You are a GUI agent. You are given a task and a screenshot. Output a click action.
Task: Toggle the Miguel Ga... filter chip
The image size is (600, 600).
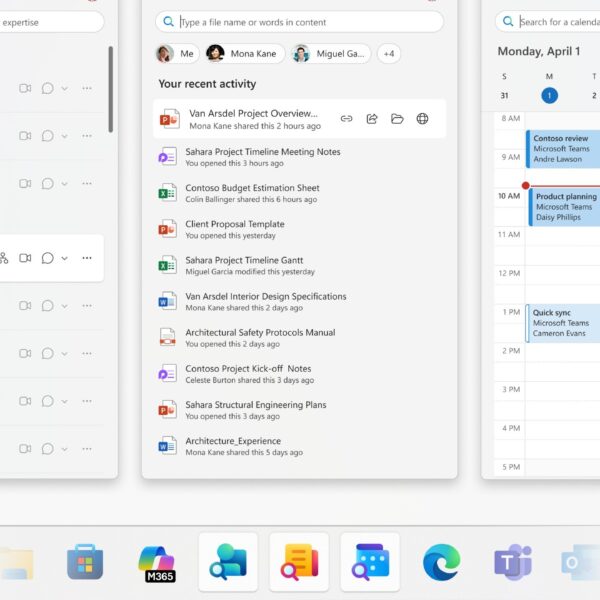pos(331,54)
